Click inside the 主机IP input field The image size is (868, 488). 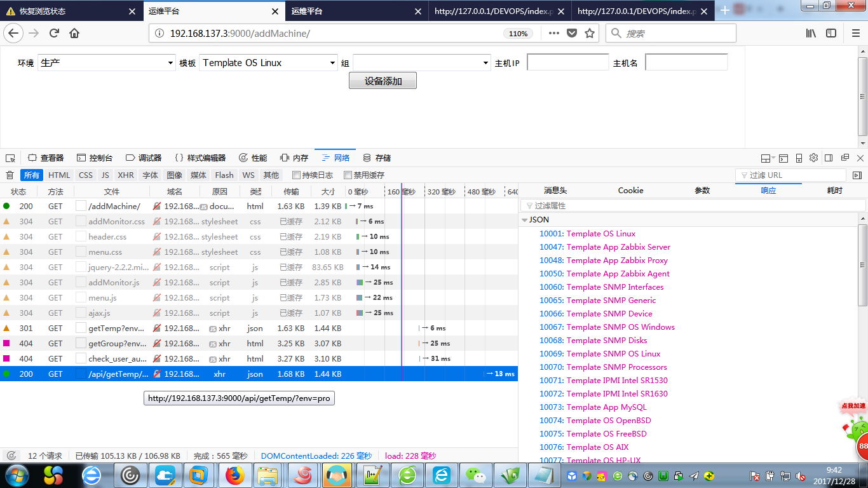tap(568, 62)
